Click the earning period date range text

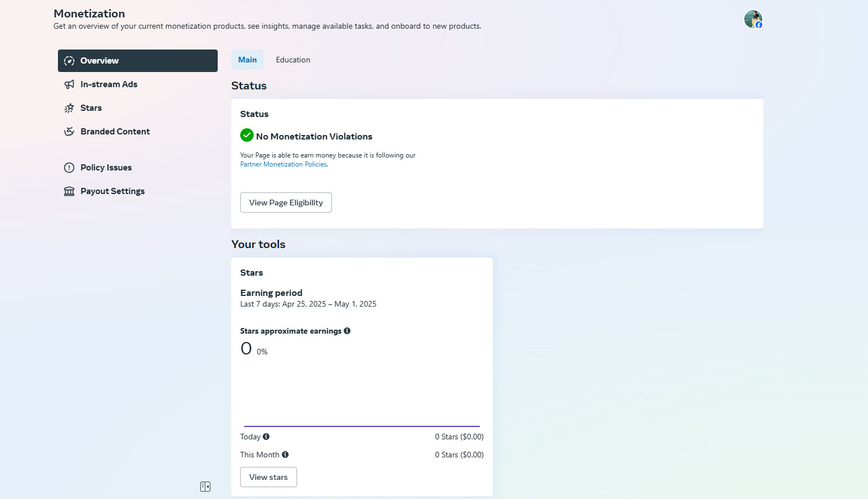click(308, 304)
